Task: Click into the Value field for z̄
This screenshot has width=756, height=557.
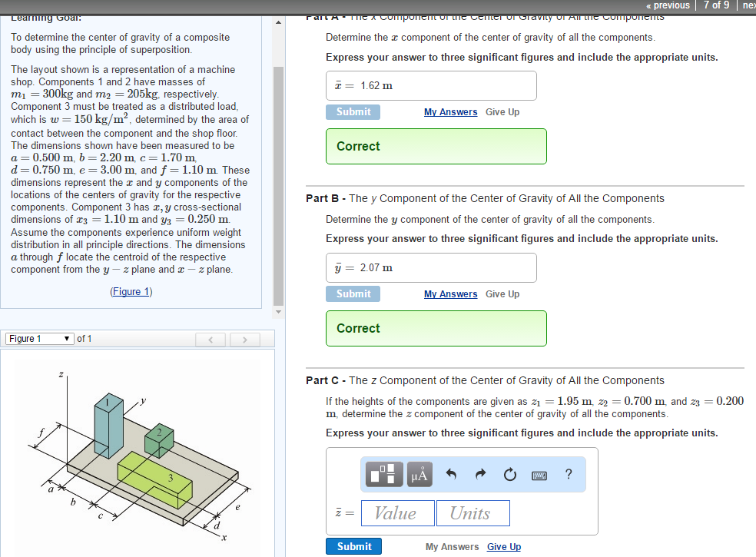Action: tap(397, 512)
